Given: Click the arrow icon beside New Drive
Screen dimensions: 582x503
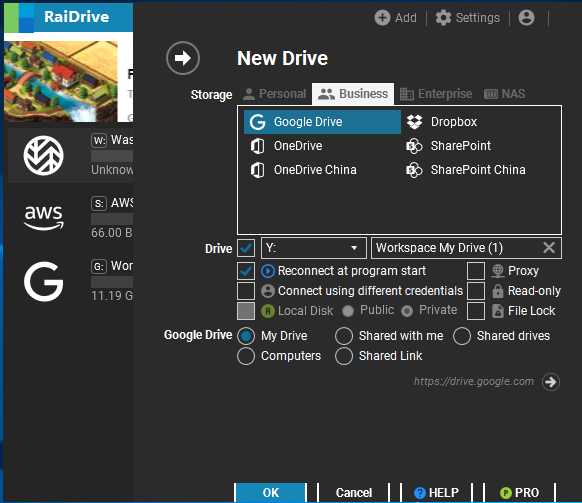Looking at the screenshot, I should [183, 58].
